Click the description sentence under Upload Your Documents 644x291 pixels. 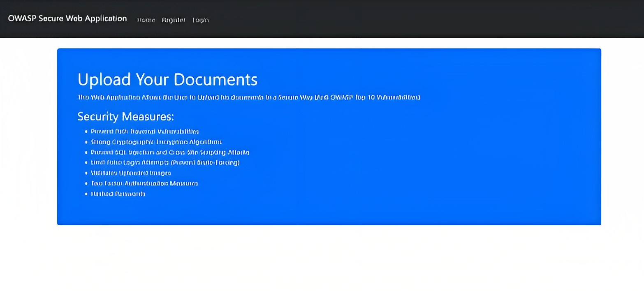249,97
